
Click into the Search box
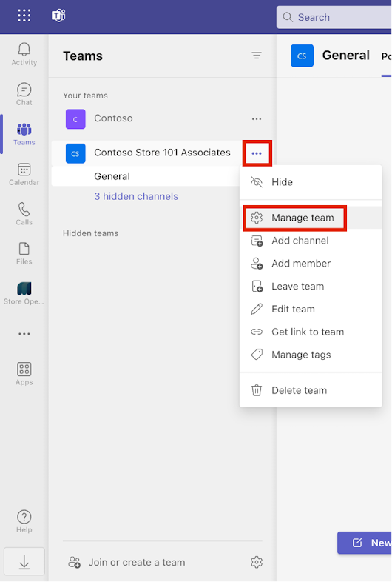(x=334, y=17)
